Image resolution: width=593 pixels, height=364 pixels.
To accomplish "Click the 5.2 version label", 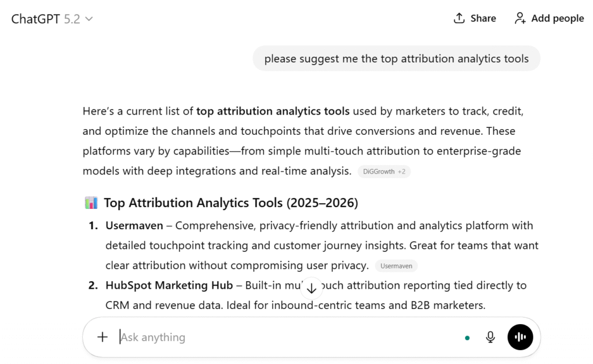I will point(71,18).
